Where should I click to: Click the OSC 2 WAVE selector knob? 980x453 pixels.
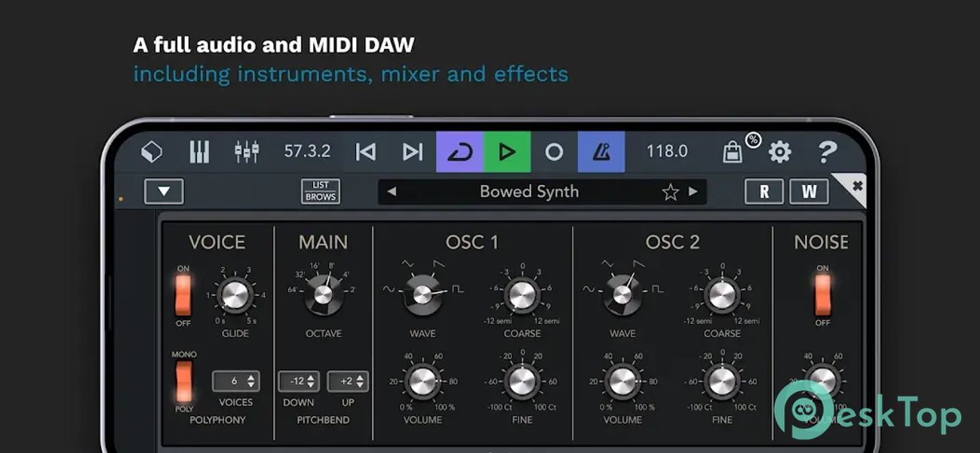(622, 294)
